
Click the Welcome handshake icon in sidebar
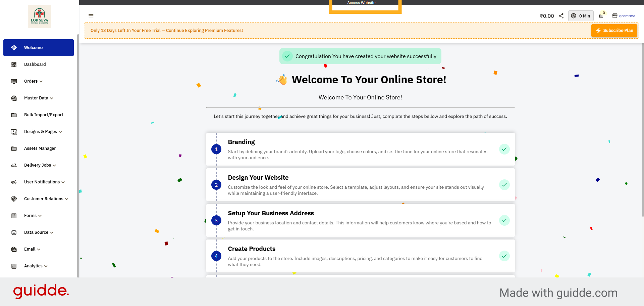coord(14,48)
